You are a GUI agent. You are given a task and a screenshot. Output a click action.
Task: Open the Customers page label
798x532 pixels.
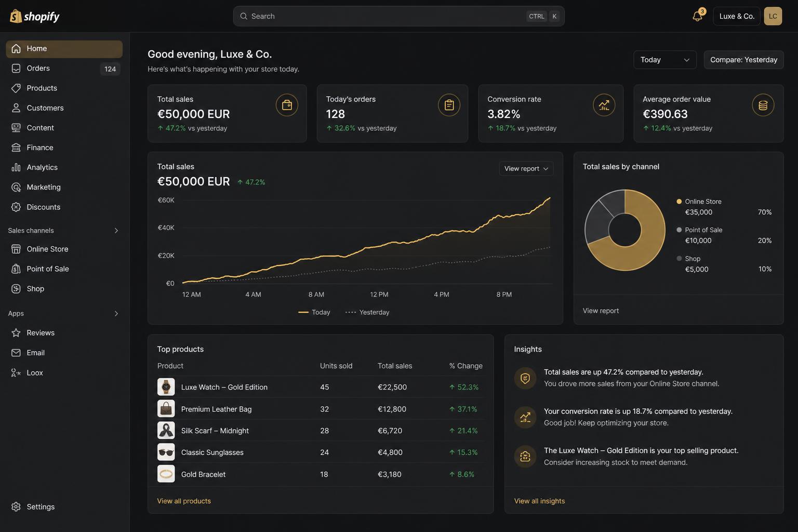point(45,108)
